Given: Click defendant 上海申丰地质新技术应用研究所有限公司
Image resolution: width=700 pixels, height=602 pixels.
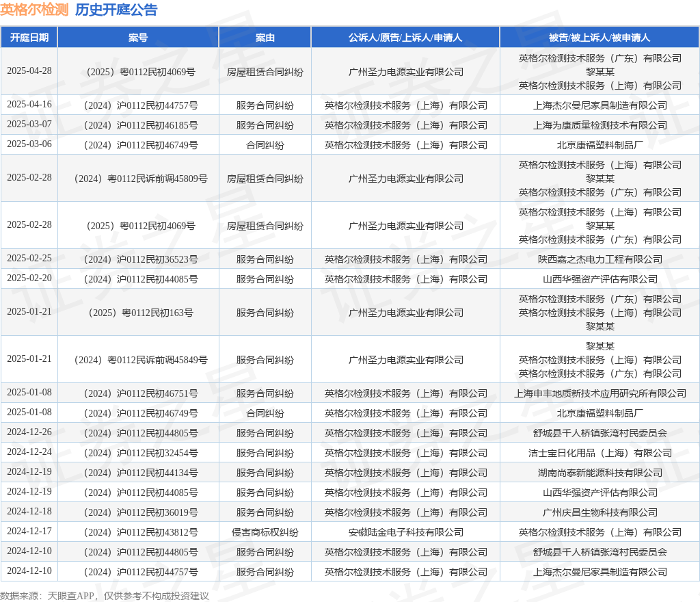Looking at the screenshot, I should pos(600,393).
